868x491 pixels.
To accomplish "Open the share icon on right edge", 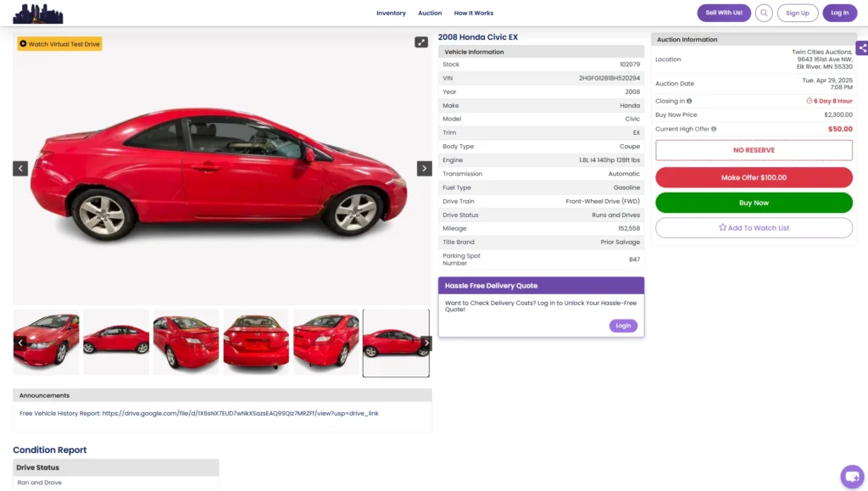I will click(x=861, y=48).
